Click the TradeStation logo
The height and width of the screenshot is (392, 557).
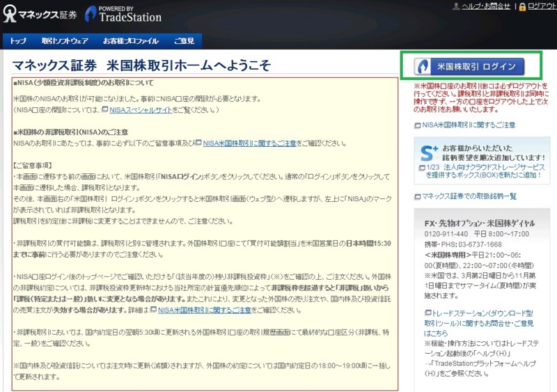point(123,14)
